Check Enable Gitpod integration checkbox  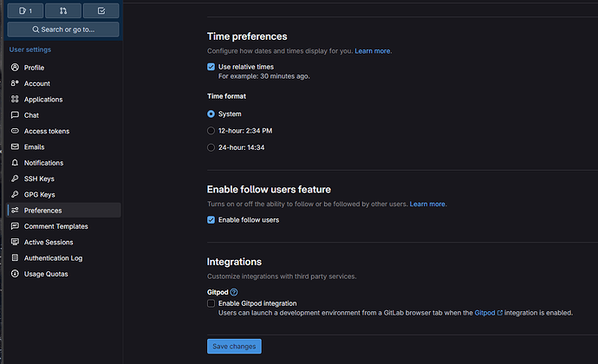tap(211, 303)
